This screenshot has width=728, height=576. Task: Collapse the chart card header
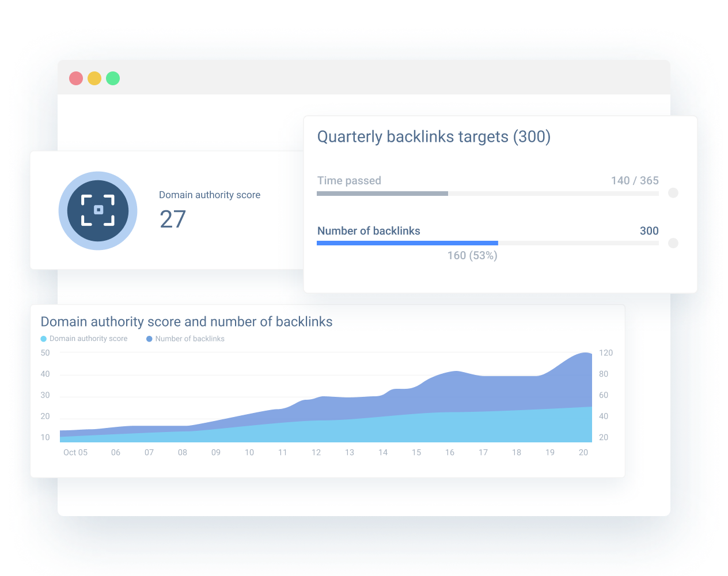(x=187, y=321)
